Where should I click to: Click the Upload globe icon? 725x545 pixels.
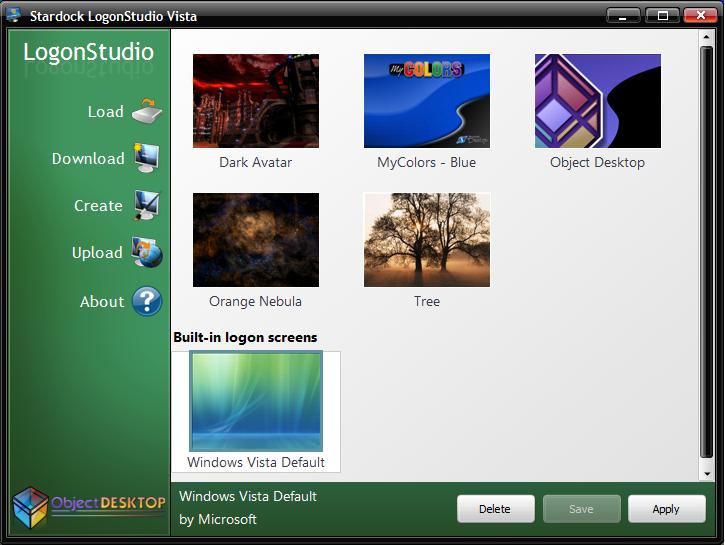(147, 252)
